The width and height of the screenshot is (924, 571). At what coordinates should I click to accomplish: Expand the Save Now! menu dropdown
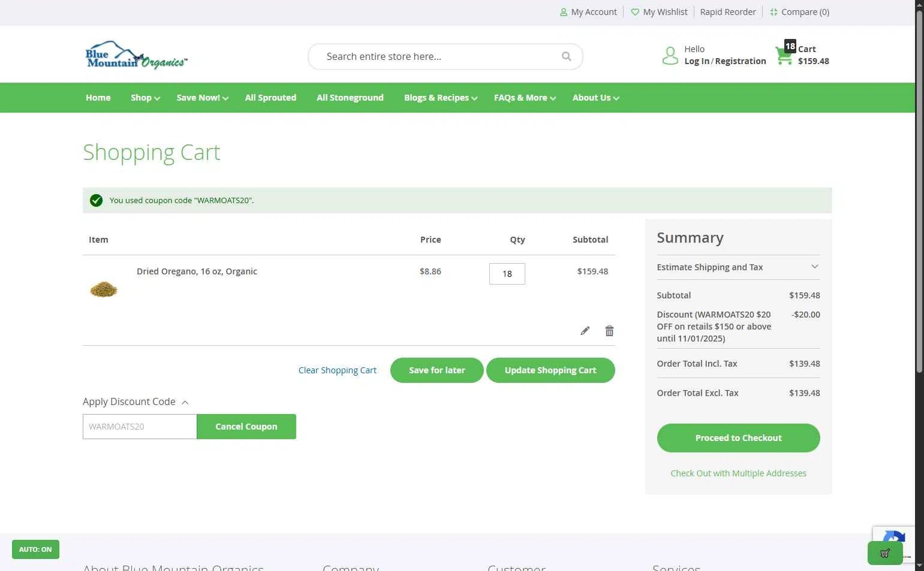203,98
